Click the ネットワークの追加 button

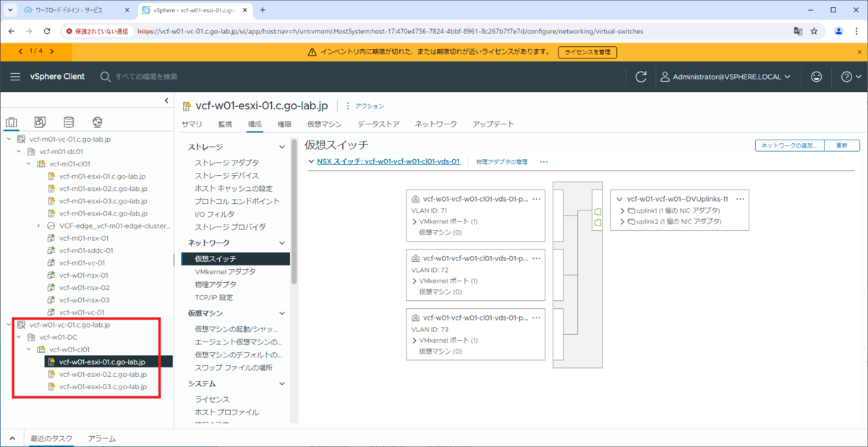pos(789,145)
